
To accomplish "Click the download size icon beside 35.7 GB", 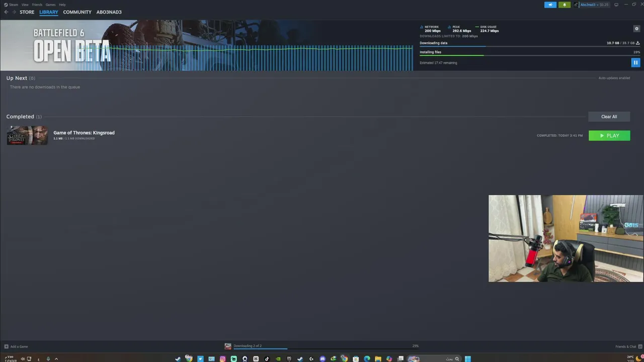I will (638, 43).
